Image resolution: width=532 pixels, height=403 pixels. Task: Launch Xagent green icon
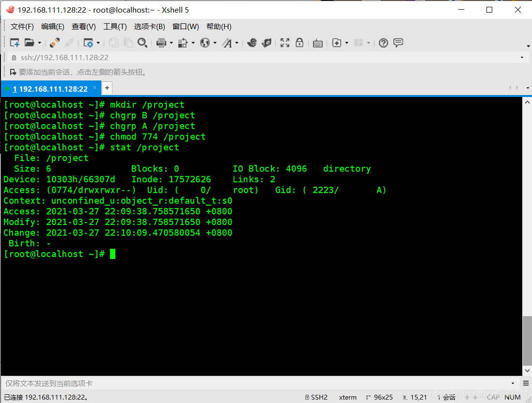(266, 43)
